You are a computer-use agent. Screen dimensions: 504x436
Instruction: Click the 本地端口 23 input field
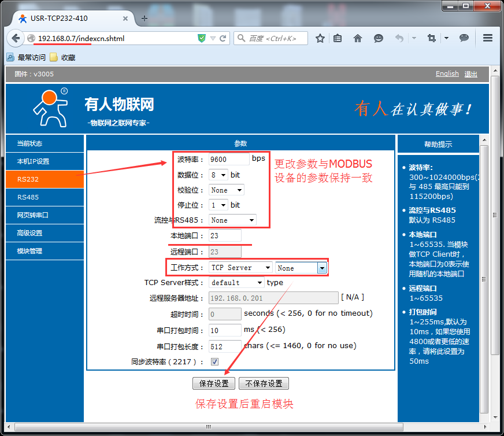[x=225, y=236]
